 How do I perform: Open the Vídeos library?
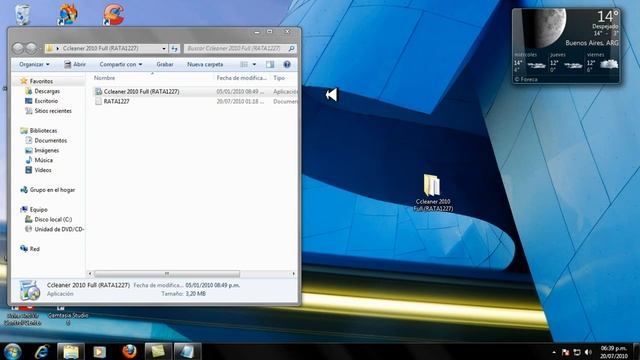(x=42, y=170)
